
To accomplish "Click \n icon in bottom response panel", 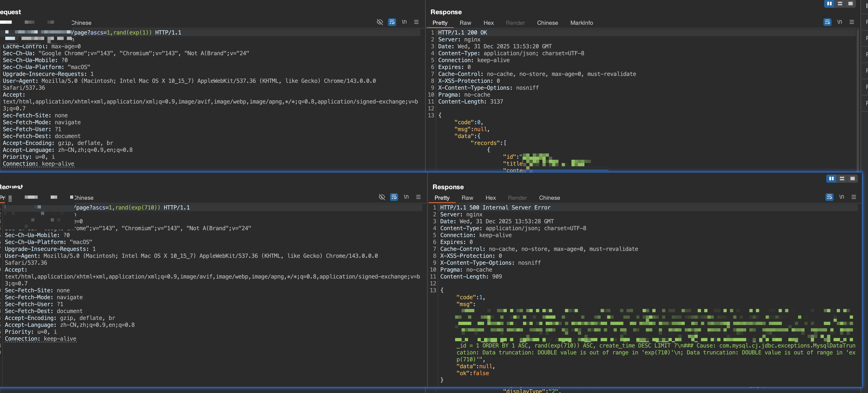I will (x=841, y=197).
